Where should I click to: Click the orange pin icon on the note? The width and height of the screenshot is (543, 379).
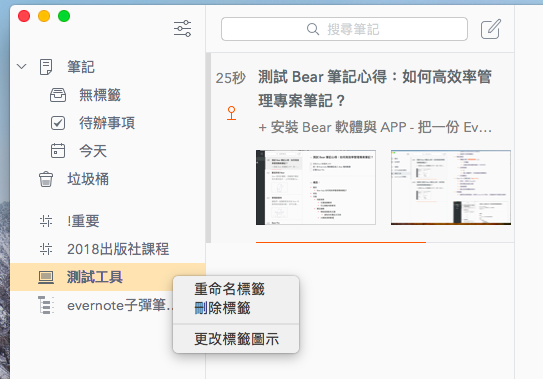click(x=231, y=113)
